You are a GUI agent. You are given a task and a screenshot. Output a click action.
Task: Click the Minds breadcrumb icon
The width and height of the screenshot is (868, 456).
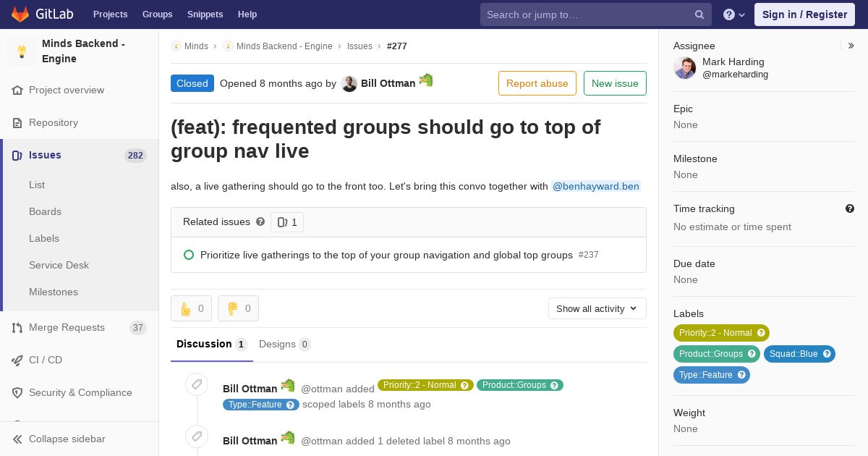[x=176, y=46]
